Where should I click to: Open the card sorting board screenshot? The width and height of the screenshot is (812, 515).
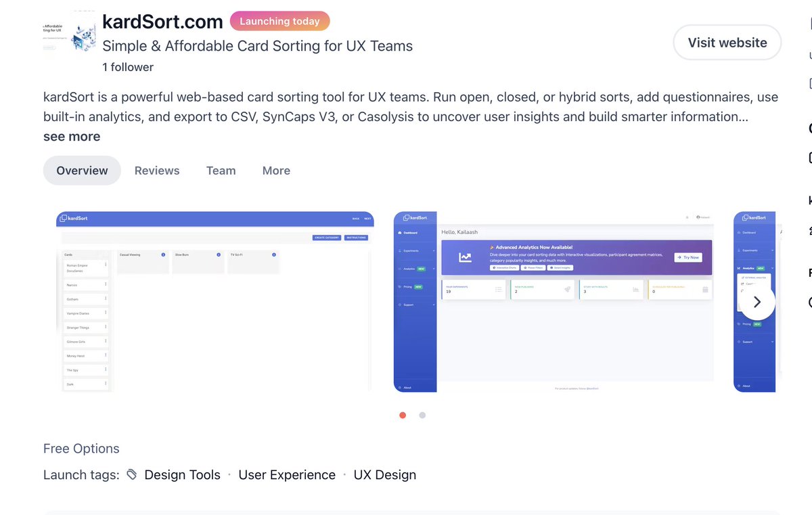pos(215,302)
